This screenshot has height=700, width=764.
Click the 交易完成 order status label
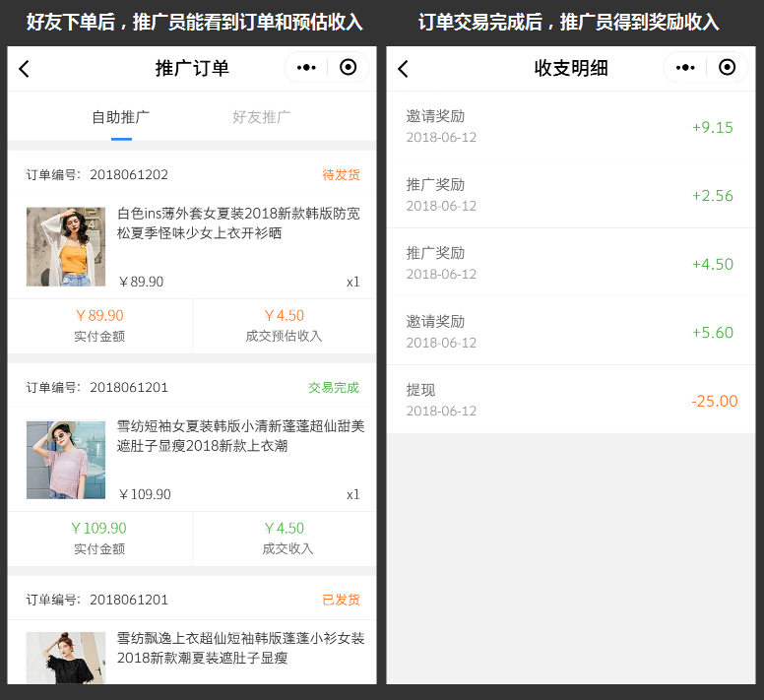[x=334, y=388]
